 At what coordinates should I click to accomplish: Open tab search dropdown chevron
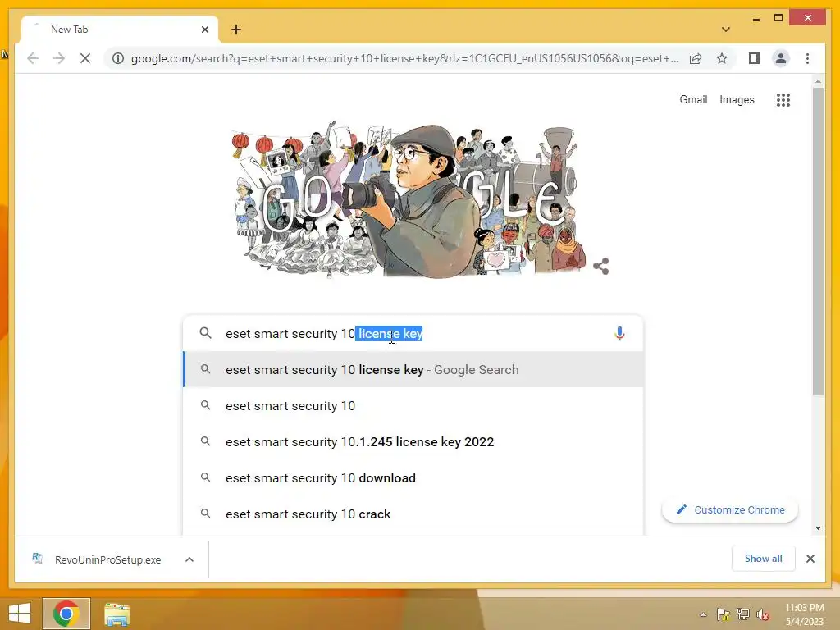point(725,30)
